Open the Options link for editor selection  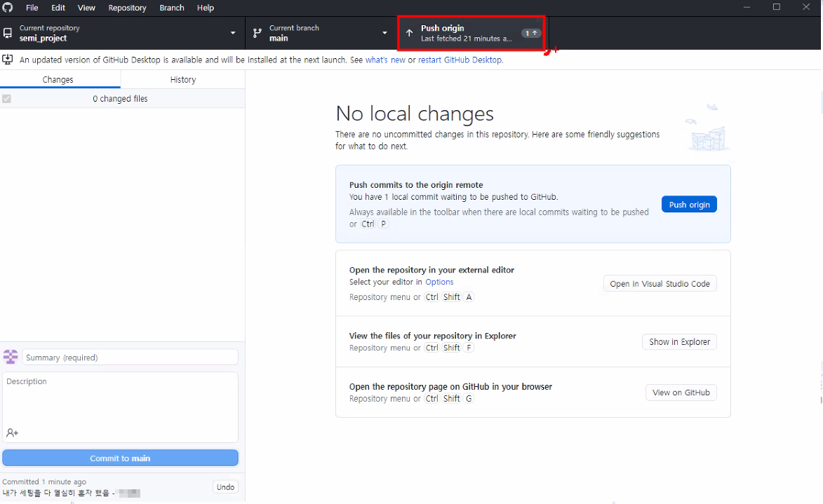tap(439, 282)
